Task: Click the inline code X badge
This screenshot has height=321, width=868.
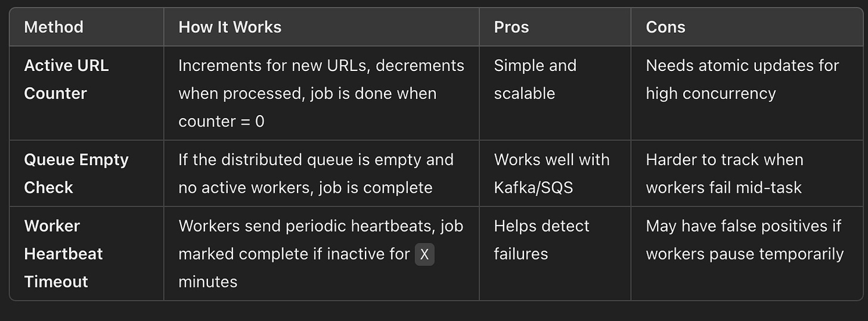Action: (x=424, y=255)
